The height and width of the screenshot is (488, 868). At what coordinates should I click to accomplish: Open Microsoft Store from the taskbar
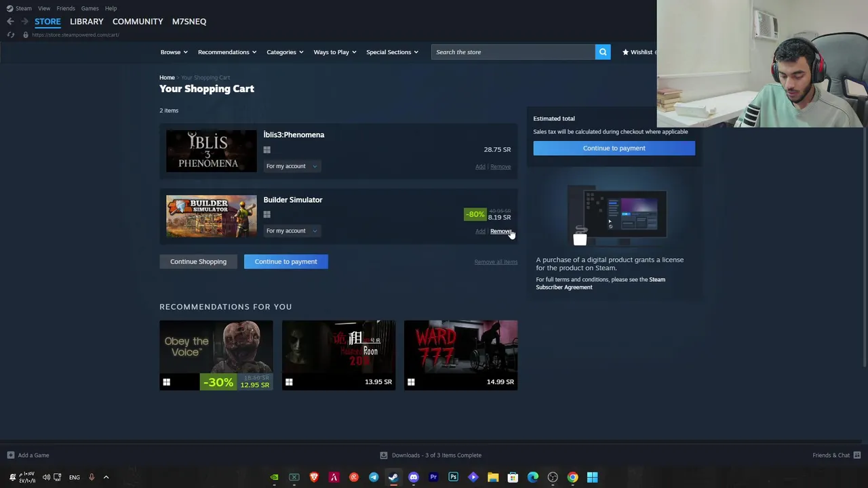coord(513,477)
